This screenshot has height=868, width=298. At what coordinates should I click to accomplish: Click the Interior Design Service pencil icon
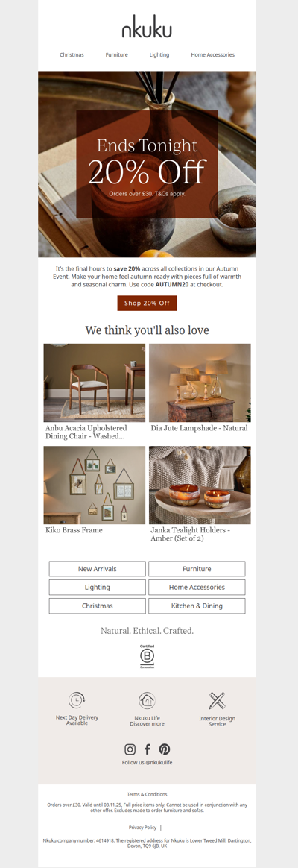[217, 701]
